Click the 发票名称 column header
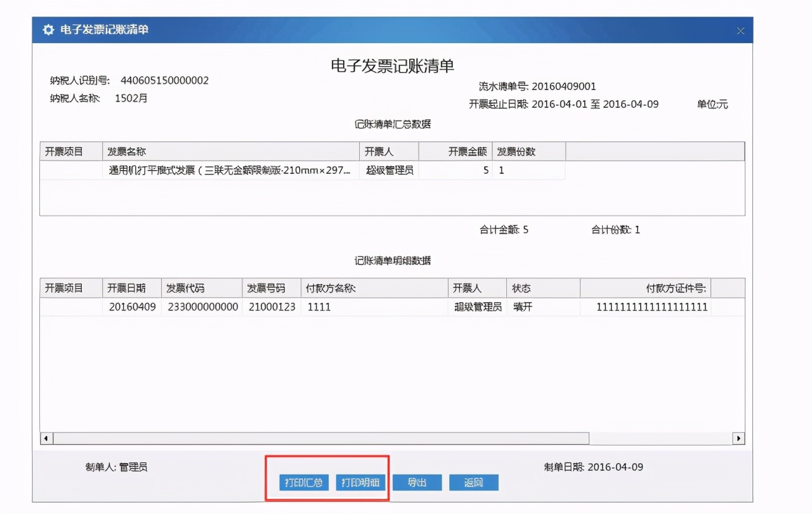 (128, 151)
